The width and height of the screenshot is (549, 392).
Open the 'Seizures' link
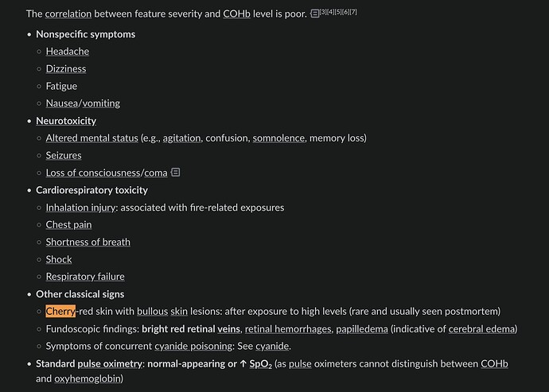(64, 155)
